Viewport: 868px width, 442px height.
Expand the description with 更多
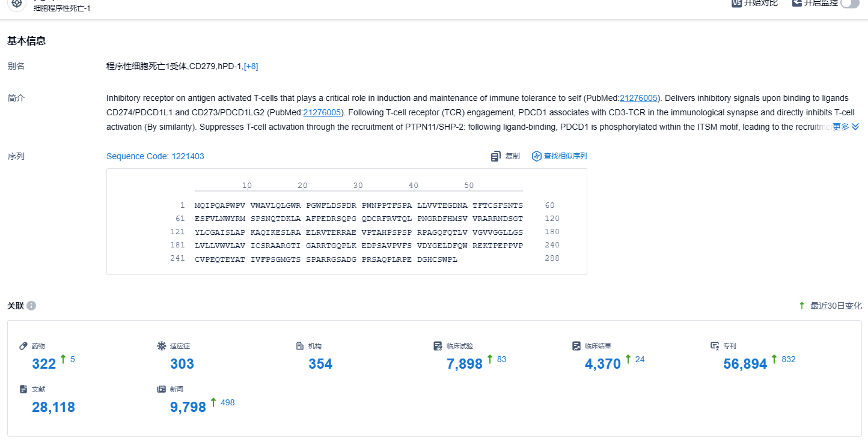[845, 127]
